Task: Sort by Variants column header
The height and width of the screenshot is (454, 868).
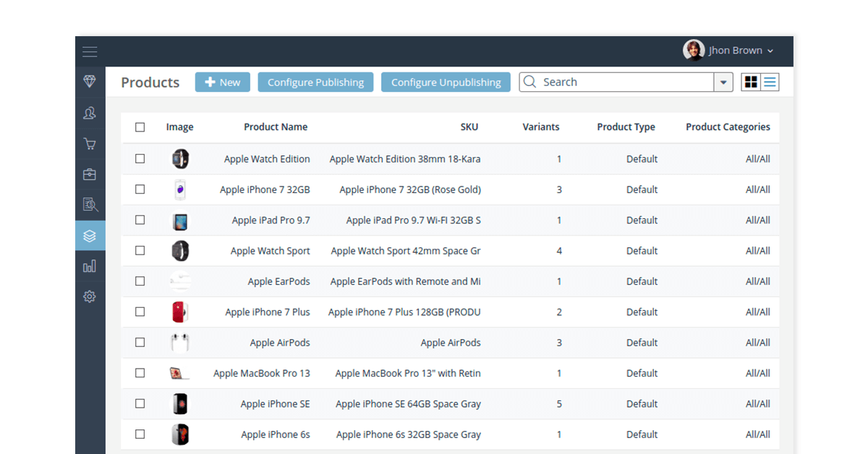Action: point(541,127)
